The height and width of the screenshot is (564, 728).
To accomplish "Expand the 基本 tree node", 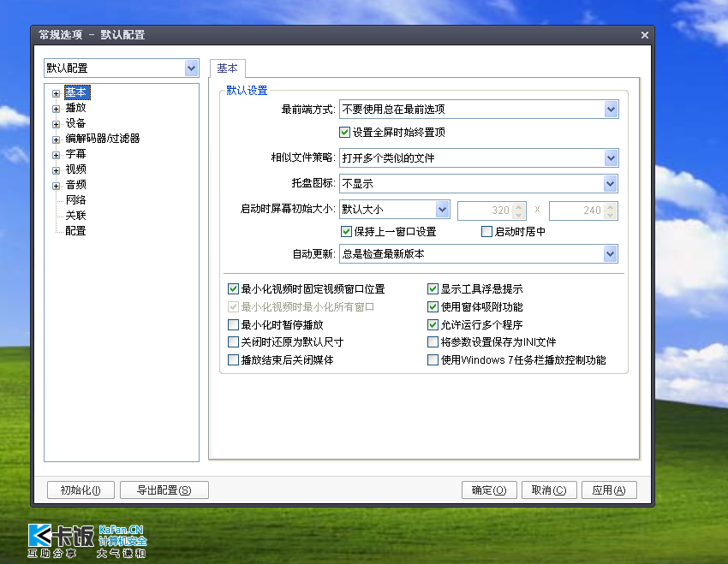I will coord(57,93).
